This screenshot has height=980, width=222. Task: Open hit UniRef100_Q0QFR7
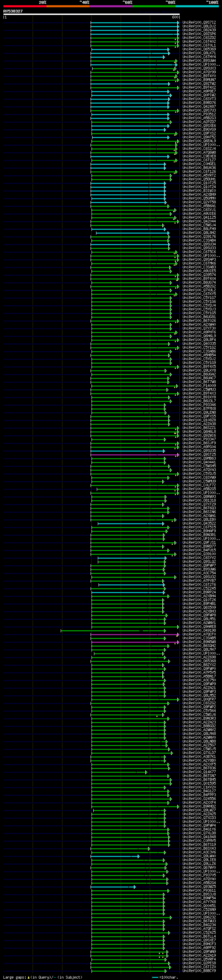[199, 699]
